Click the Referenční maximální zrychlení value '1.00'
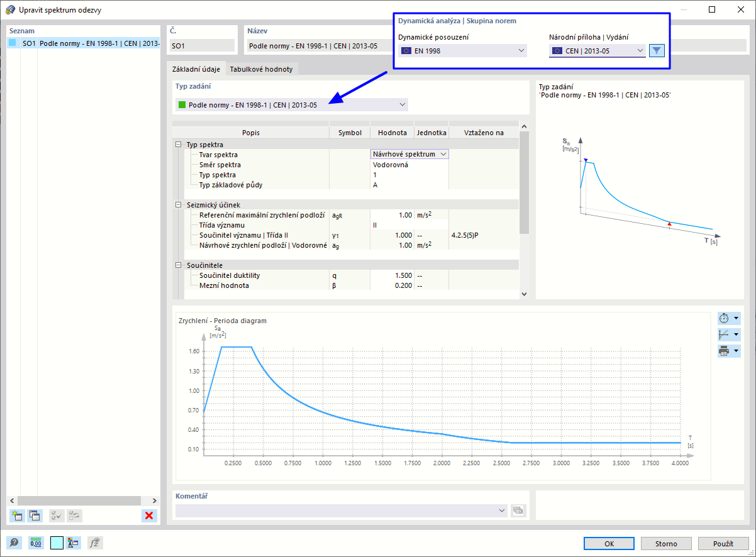The image size is (756, 557). click(406, 215)
